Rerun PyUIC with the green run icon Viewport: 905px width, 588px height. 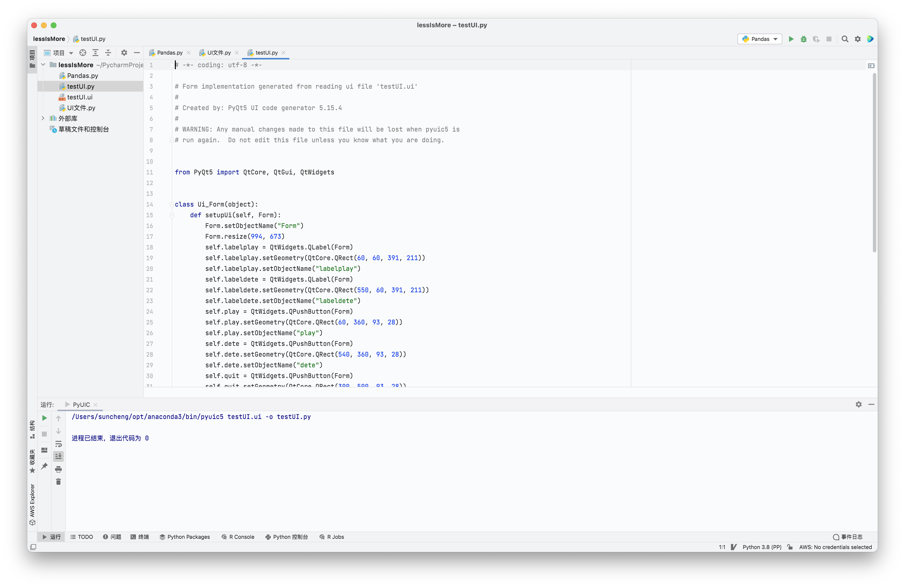[45, 418]
